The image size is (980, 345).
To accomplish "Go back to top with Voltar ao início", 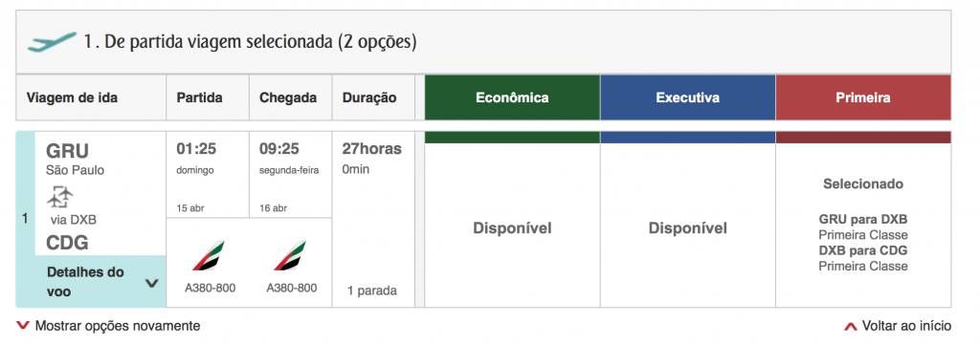I will 906,326.
